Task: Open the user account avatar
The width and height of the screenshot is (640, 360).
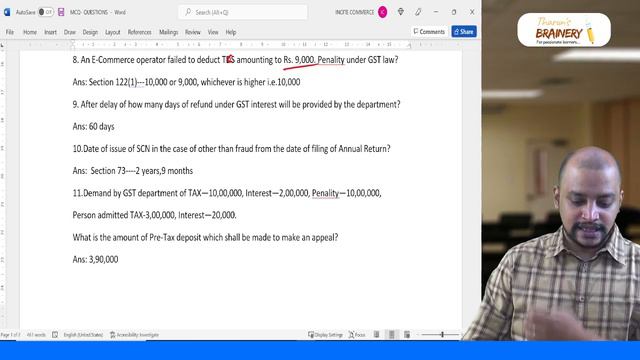Action: pyautogui.click(x=382, y=12)
